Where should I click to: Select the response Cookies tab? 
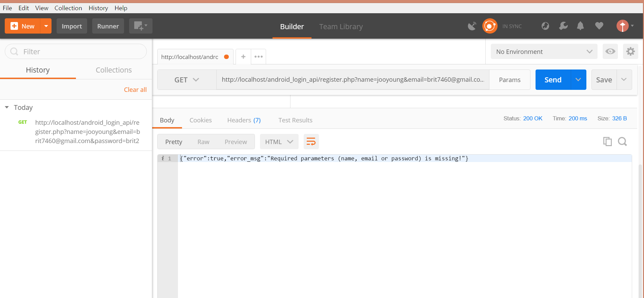click(201, 120)
